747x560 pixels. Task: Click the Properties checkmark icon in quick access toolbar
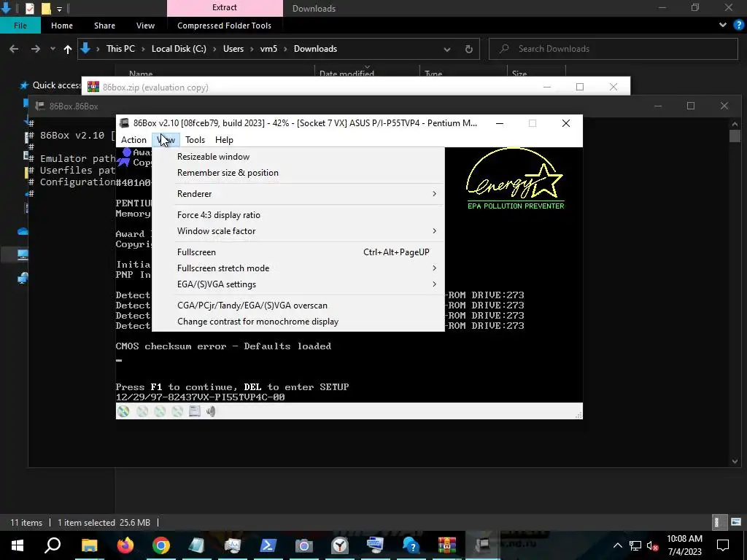pyautogui.click(x=29, y=8)
